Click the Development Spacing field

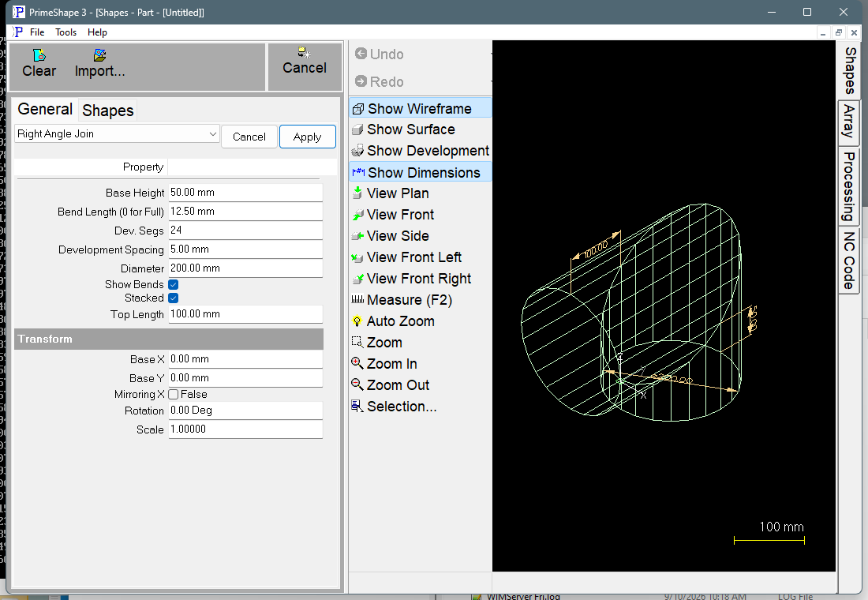click(245, 249)
